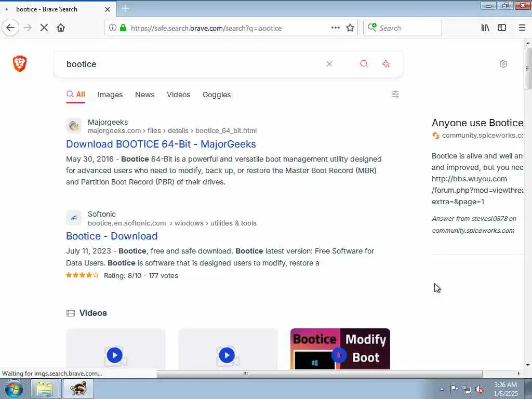The height and width of the screenshot is (399, 532).
Task: Click the Videos section heading
Action: pos(93,313)
